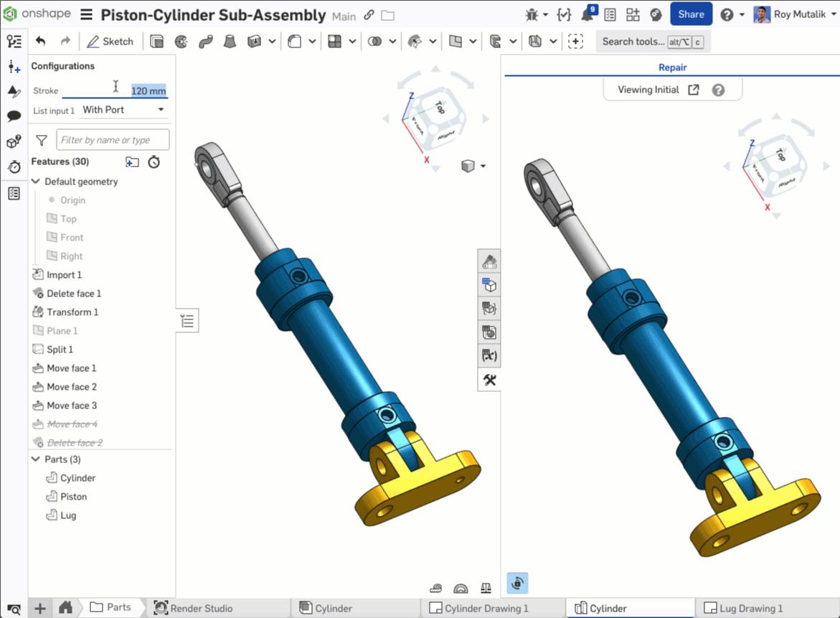This screenshot has height=618, width=840.
Task: Open the view display style cube dropdown
Action: [473, 167]
